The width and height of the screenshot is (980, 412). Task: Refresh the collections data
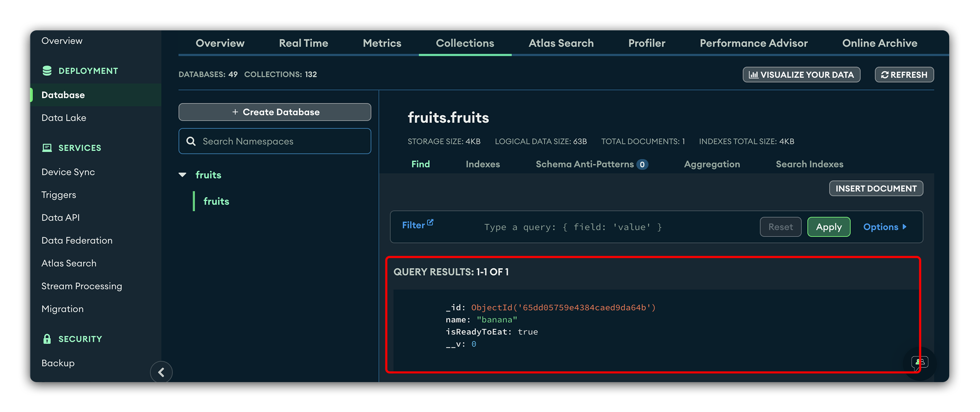click(x=904, y=75)
